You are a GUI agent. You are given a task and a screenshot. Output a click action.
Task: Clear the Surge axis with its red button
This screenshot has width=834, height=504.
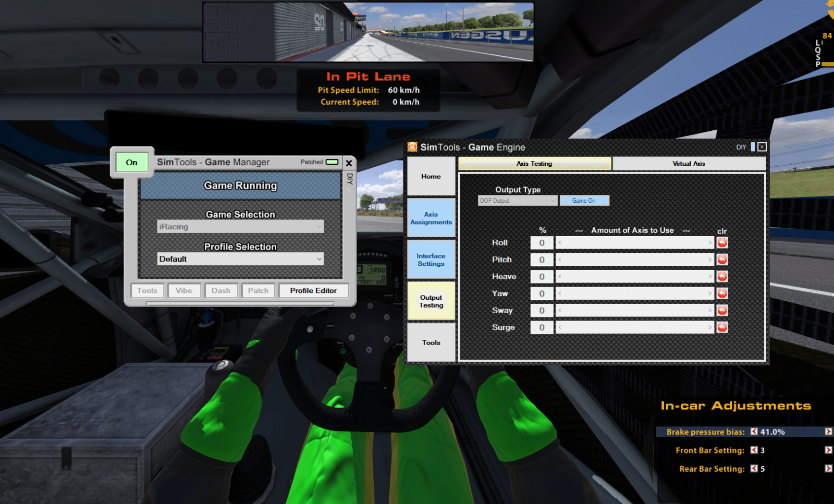point(722,327)
